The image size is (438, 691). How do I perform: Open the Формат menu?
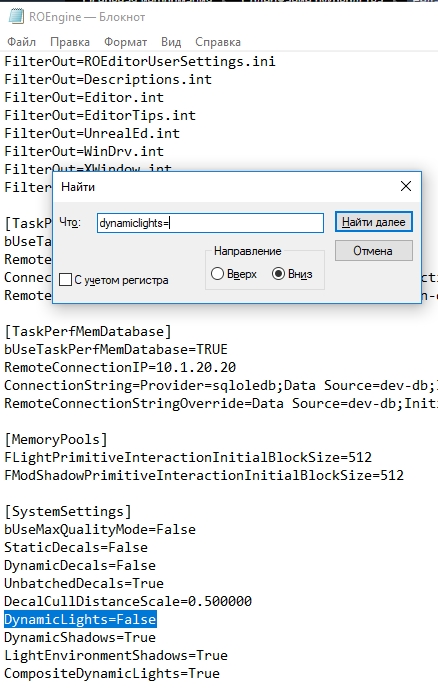pyautogui.click(x=125, y=42)
